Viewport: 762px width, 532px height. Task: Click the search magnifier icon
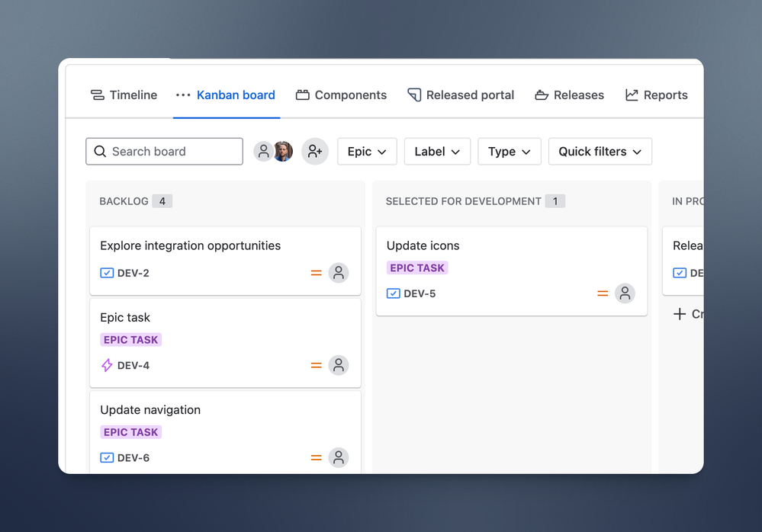coord(100,152)
